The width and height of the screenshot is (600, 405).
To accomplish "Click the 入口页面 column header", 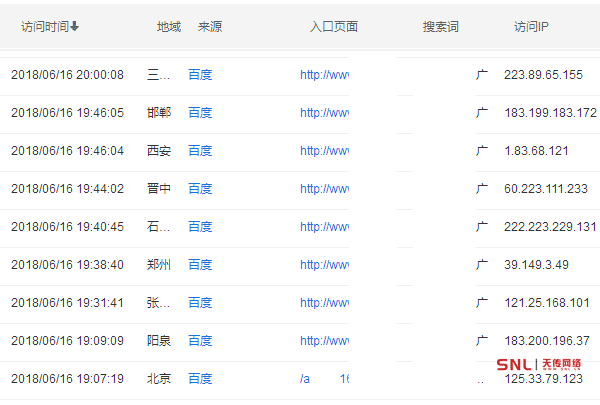I will [x=334, y=27].
